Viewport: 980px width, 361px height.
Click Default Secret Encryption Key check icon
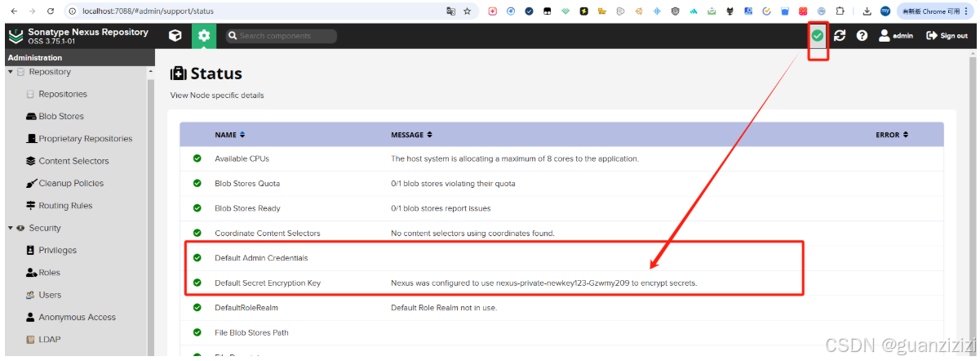click(197, 283)
